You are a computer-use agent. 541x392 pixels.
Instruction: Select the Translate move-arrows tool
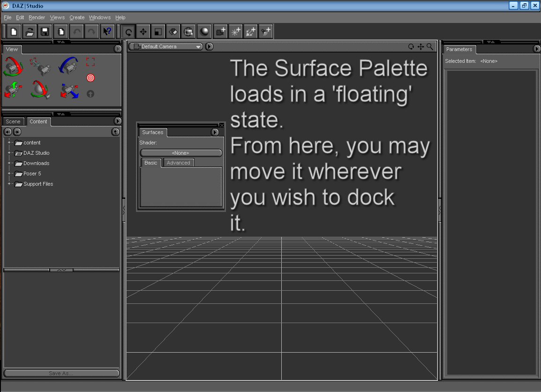coord(143,32)
